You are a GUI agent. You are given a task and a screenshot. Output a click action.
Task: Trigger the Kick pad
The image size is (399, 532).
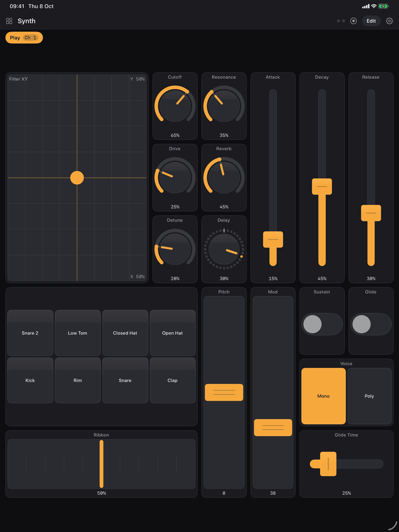coord(30,380)
